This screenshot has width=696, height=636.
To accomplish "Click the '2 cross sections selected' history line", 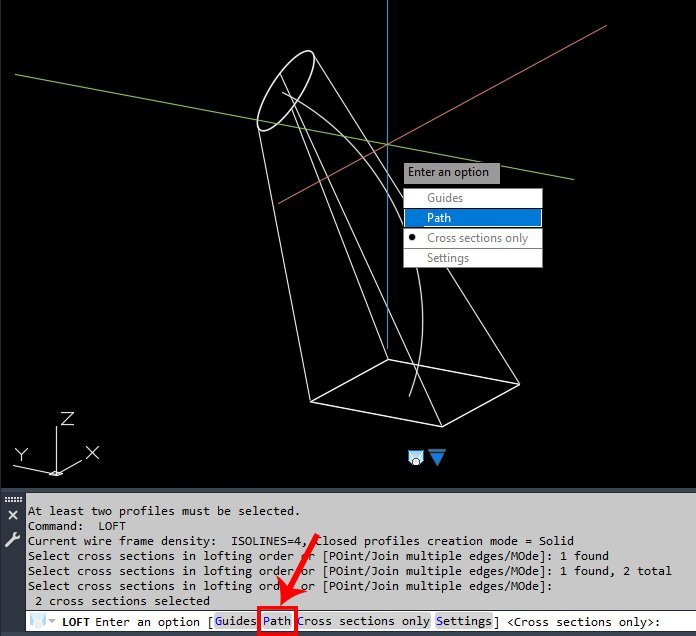I will (122, 601).
